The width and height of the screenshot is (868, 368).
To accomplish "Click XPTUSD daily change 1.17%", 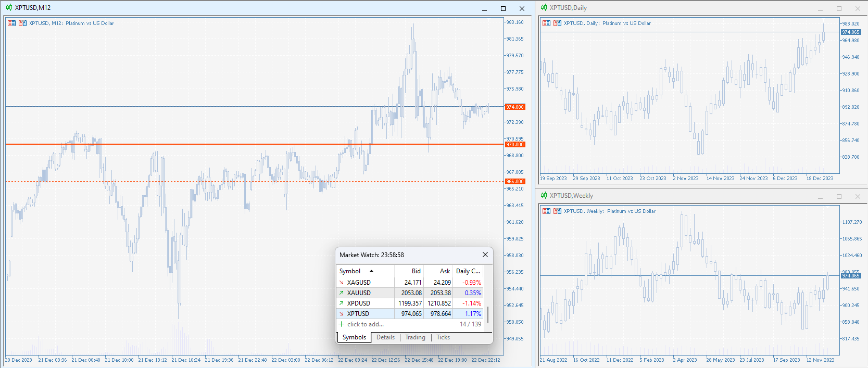I will 473,314.
